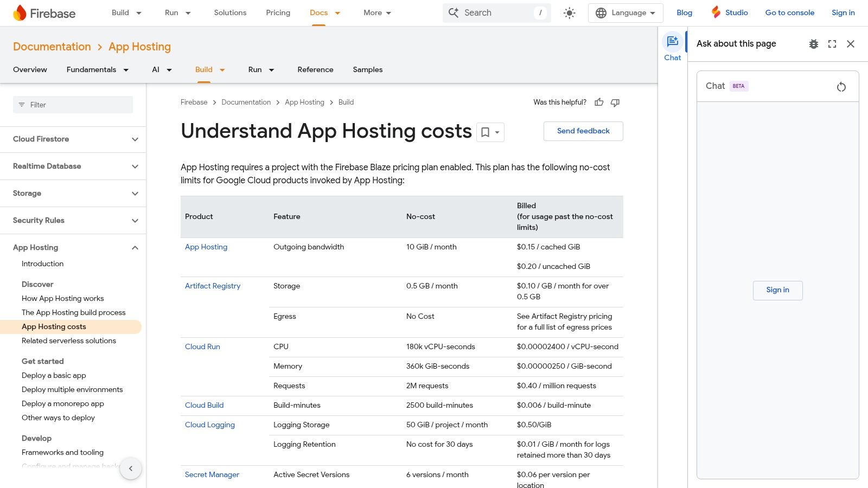Expand Ask about this page to fullscreen
The height and width of the screenshot is (488, 868).
click(832, 44)
